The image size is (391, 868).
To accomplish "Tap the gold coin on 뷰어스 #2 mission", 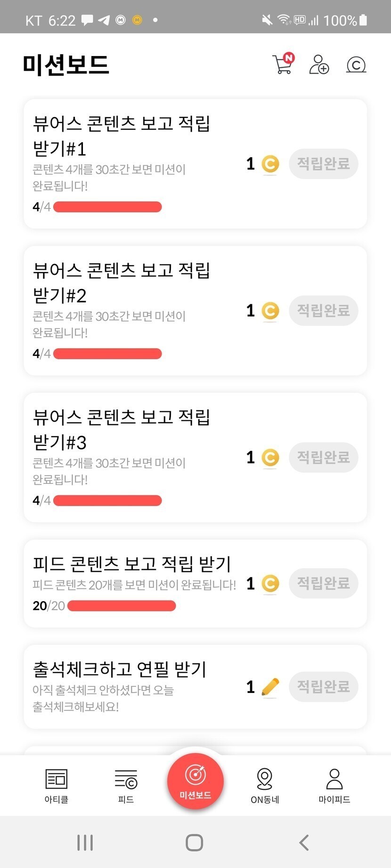I will 270,311.
